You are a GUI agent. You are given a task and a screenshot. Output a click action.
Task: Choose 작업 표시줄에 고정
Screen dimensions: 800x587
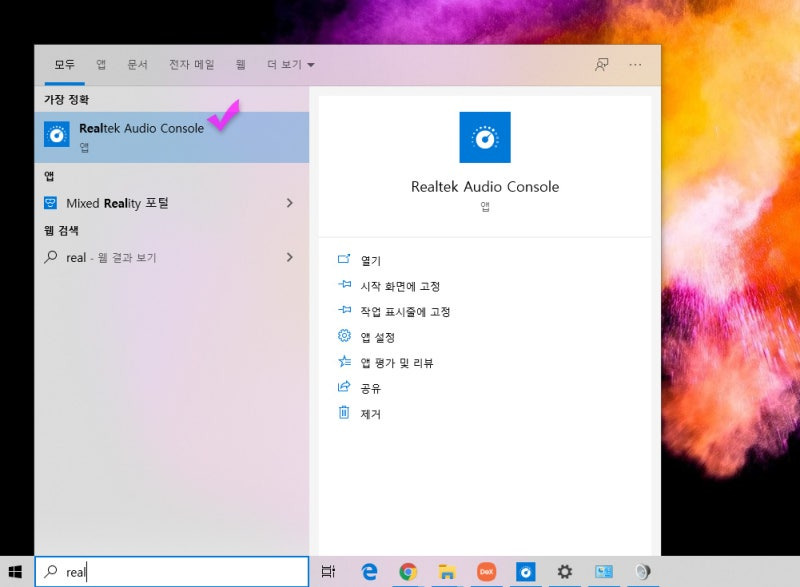click(405, 312)
